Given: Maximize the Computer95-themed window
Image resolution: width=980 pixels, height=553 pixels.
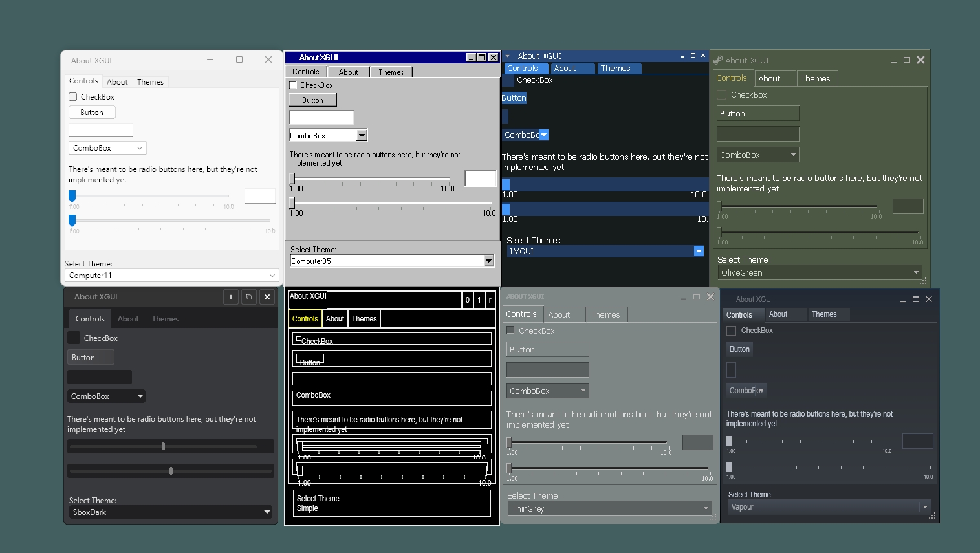Looking at the screenshot, I should pyautogui.click(x=482, y=58).
